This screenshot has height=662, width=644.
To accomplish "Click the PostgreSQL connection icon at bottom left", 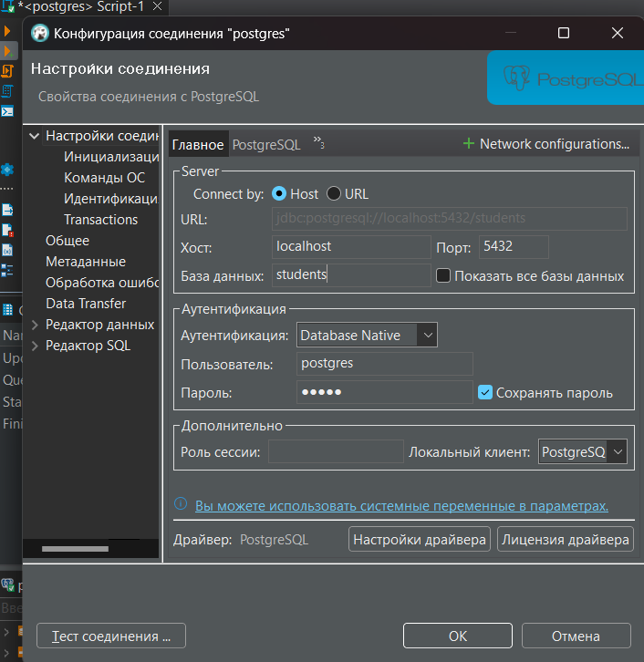I will pyautogui.click(x=7, y=584).
